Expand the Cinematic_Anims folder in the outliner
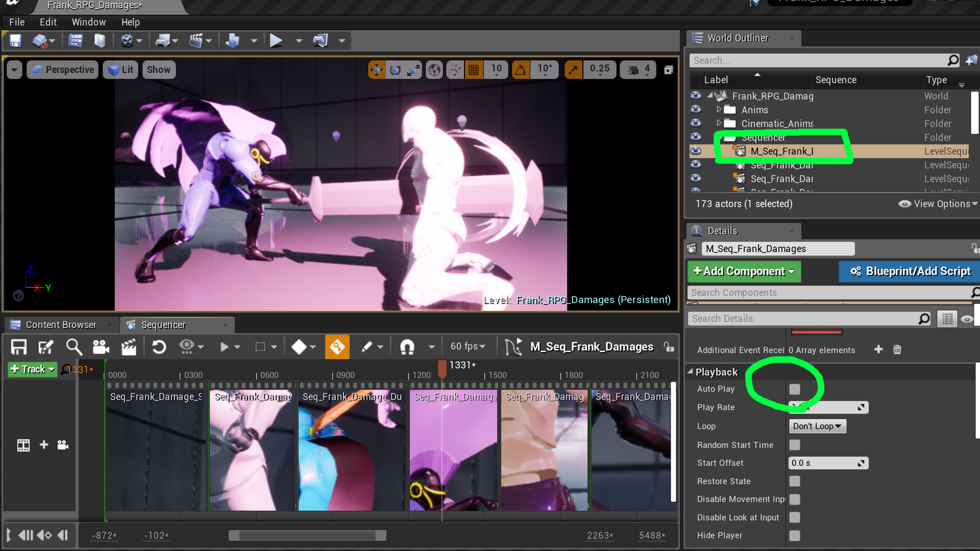 [x=719, y=123]
